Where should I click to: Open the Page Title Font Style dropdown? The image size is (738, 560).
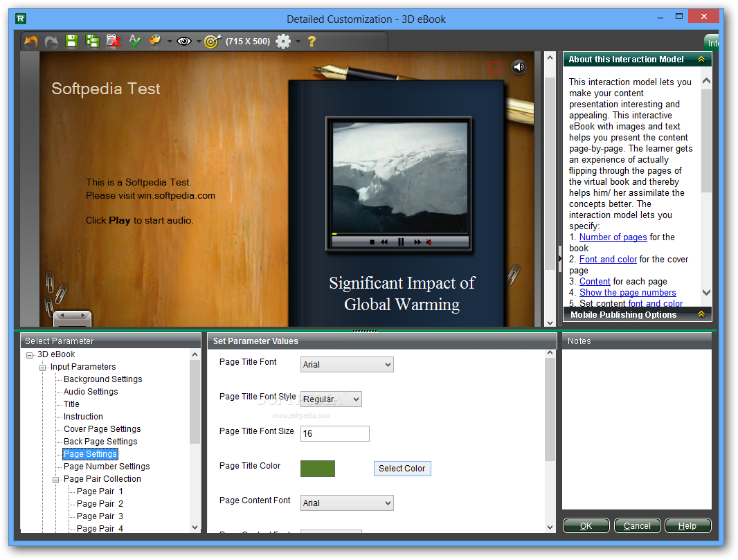331,399
